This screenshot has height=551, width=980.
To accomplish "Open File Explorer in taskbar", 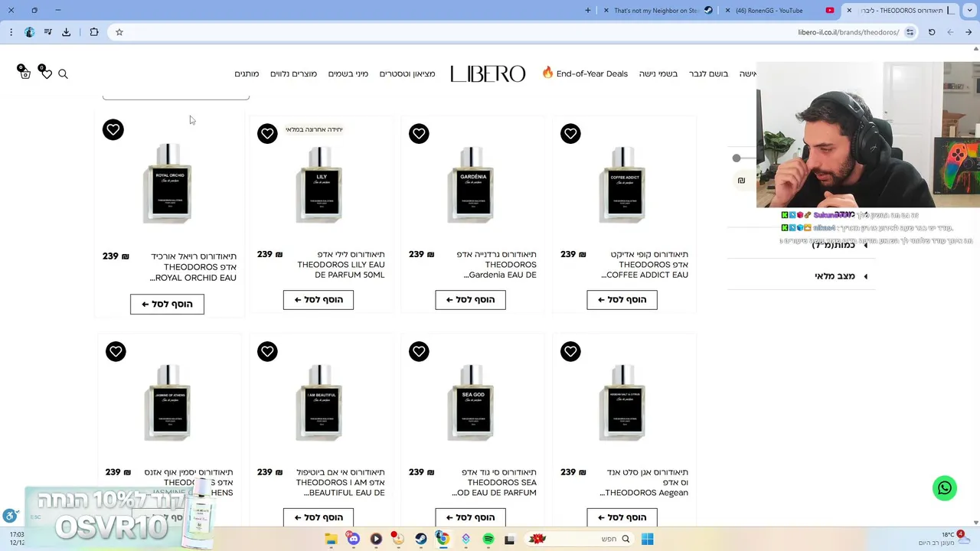I will tap(331, 539).
